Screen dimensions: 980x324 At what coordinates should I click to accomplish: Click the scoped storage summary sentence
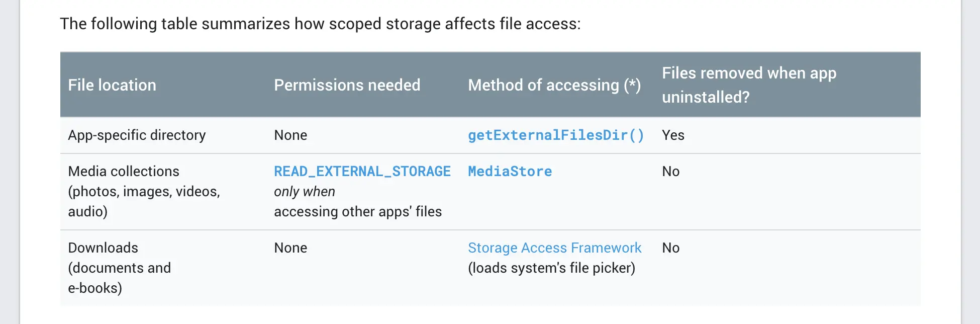[321, 24]
